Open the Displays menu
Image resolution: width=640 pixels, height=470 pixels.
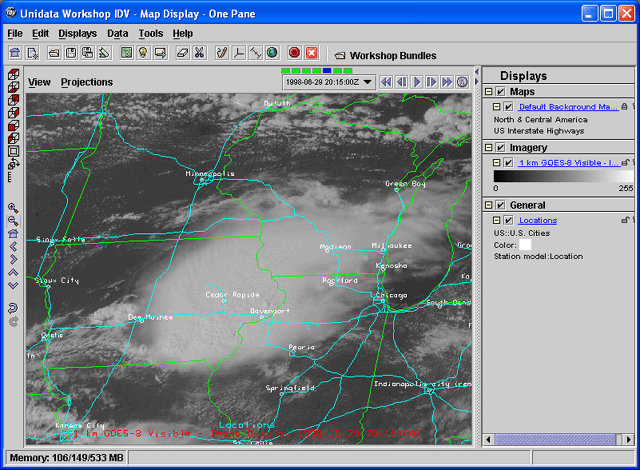click(x=77, y=33)
